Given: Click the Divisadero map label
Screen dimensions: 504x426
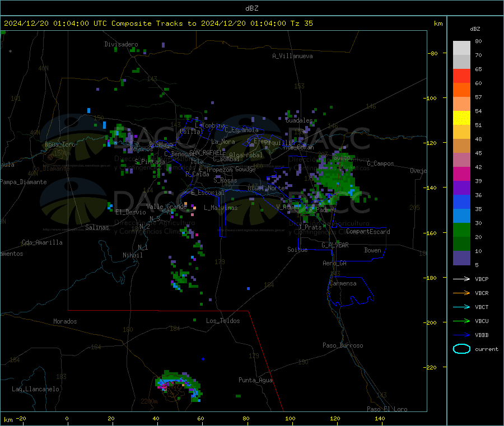Looking at the screenshot, I should [x=121, y=44].
